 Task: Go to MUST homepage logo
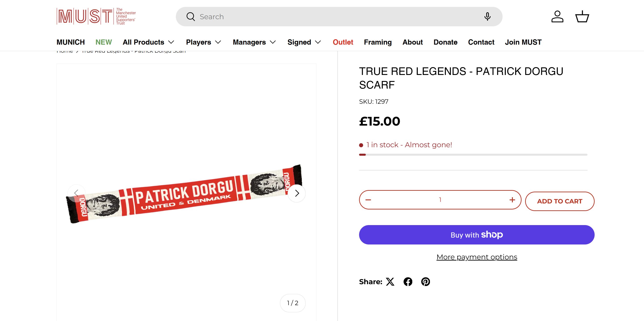pos(96,17)
